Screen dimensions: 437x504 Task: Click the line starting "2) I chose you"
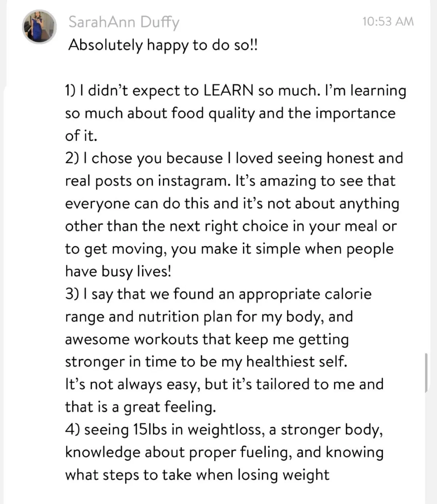point(234,158)
